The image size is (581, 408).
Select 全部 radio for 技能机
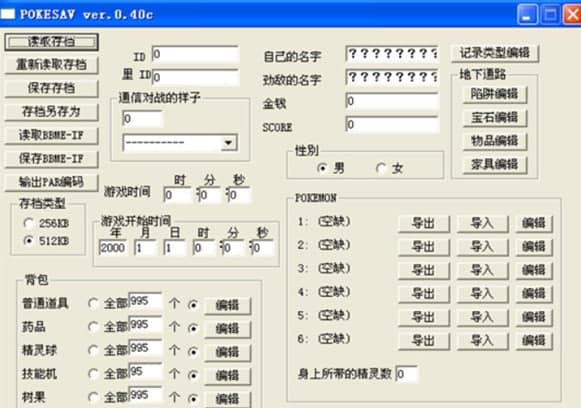(93, 374)
